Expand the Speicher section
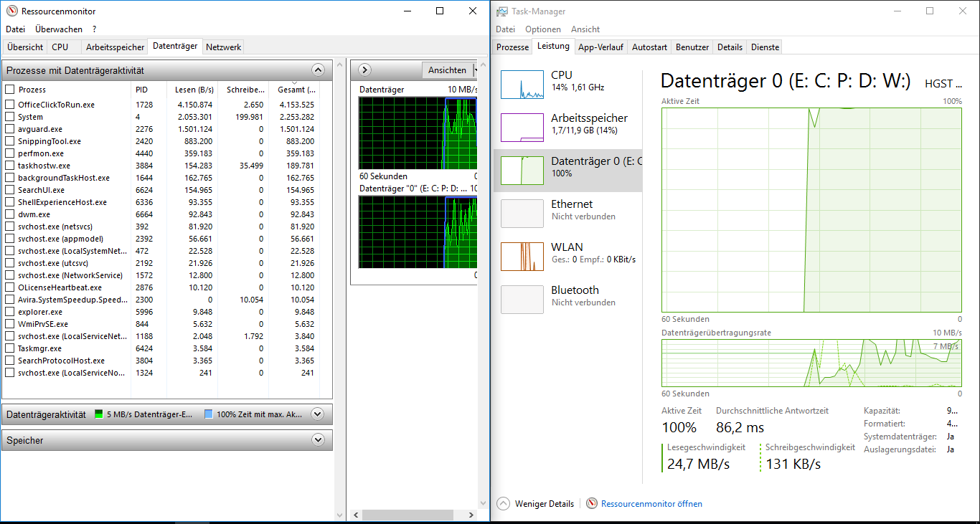This screenshot has height=524, width=980. [x=319, y=440]
